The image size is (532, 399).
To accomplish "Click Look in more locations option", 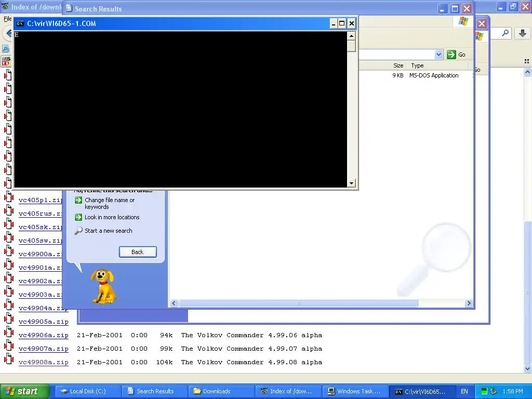I will 112,217.
